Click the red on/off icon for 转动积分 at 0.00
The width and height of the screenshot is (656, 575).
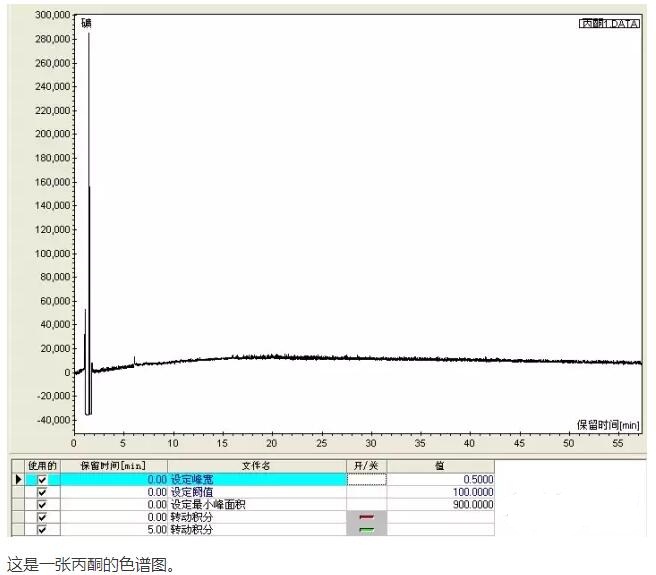(x=366, y=517)
